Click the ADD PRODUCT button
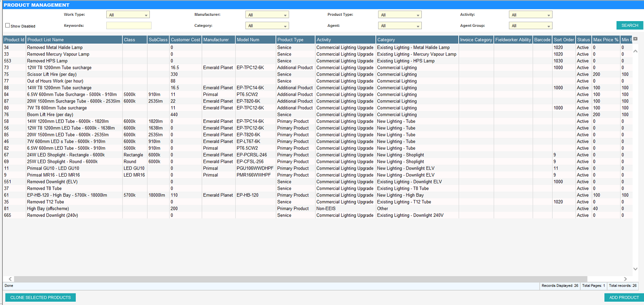 (624, 297)
